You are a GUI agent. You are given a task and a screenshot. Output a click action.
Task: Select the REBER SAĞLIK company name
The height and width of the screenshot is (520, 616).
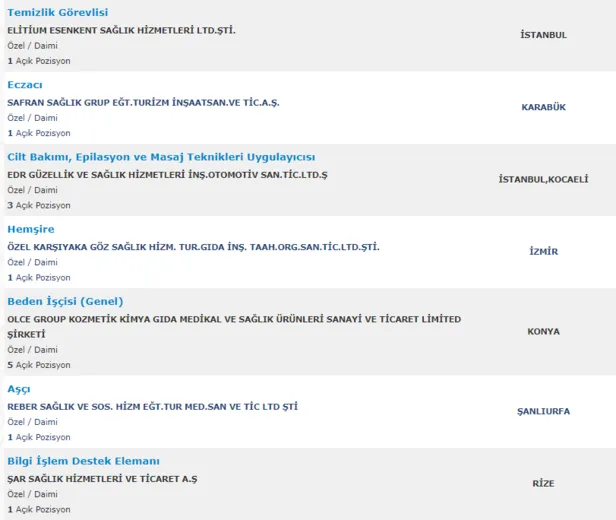(152, 406)
